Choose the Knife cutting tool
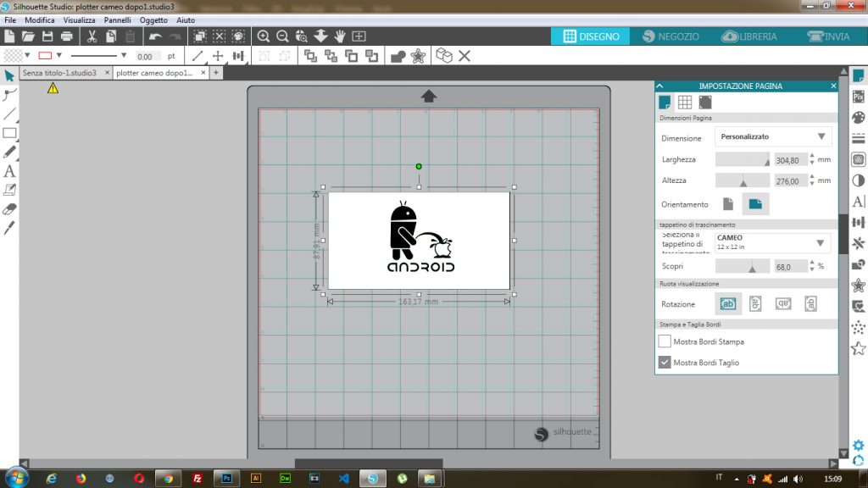This screenshot has height=488, width=868. tap(9, 228)
